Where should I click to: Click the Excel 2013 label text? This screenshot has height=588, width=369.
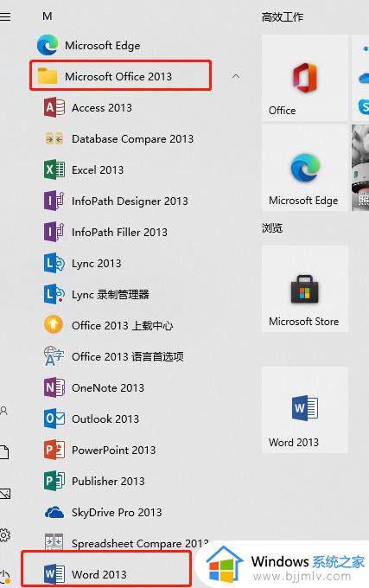[98, 169]
